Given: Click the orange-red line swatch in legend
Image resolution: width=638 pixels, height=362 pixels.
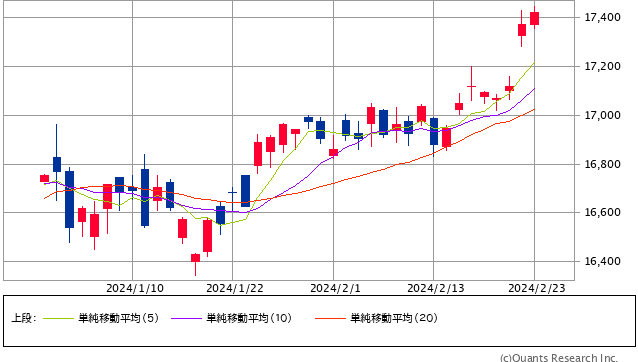Looking at the screenshot, I should (x=330, y=318).
